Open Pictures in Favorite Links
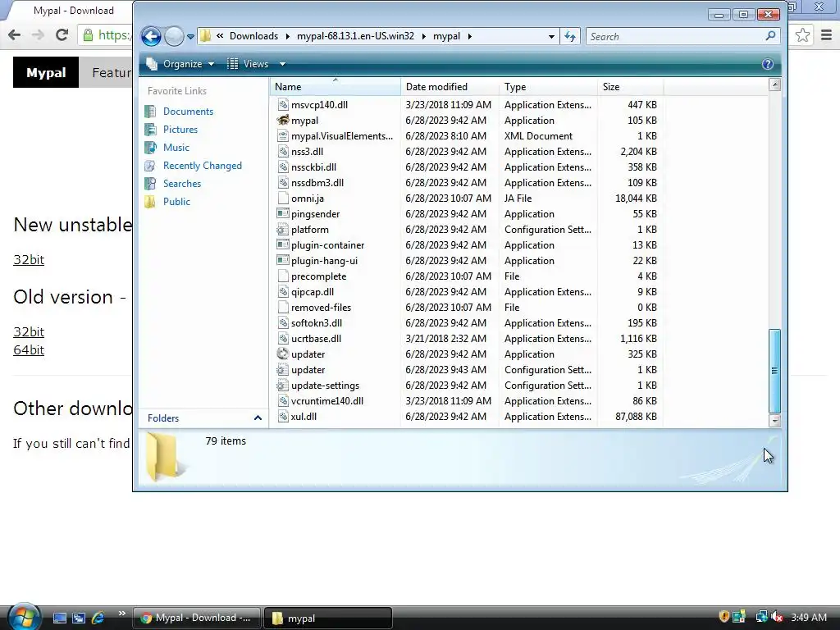The width and height of the screenshot is (840, 630). [x=180, y=129]
